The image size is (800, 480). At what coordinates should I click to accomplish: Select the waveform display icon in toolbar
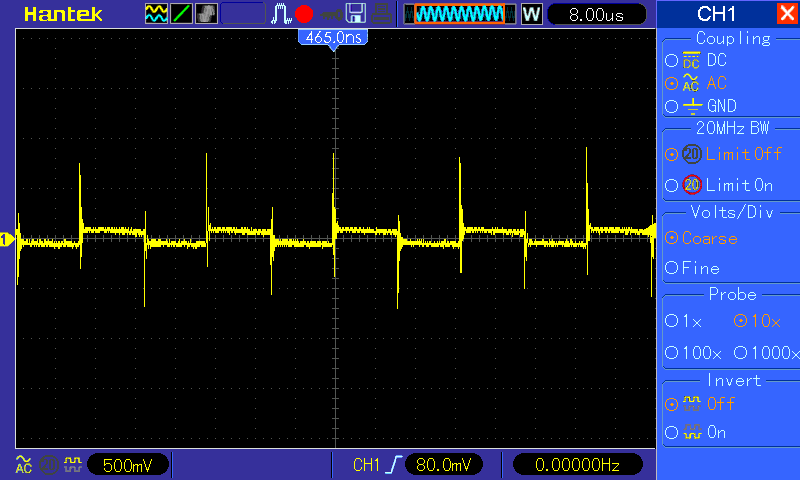(x=156, y=14)
